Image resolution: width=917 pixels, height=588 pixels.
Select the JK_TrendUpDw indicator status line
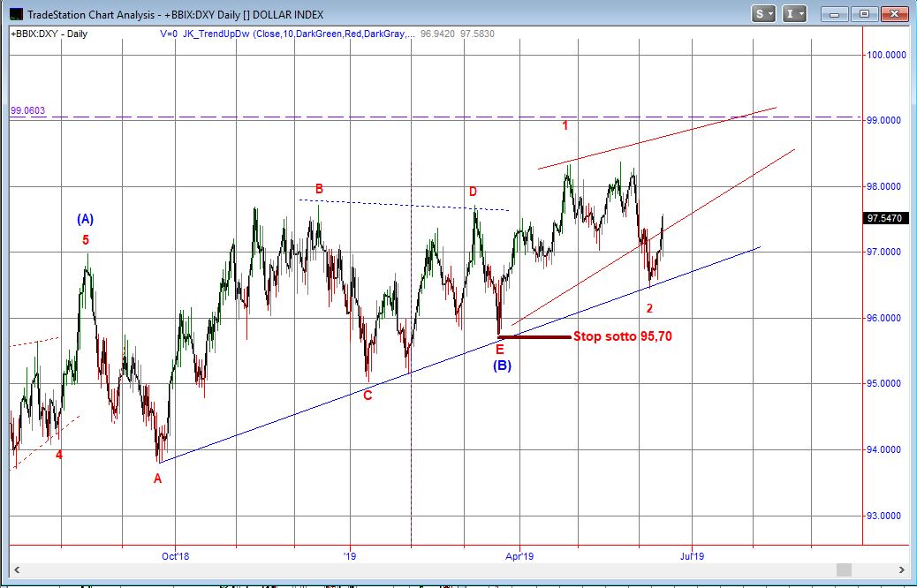click(x=288, y=34)
